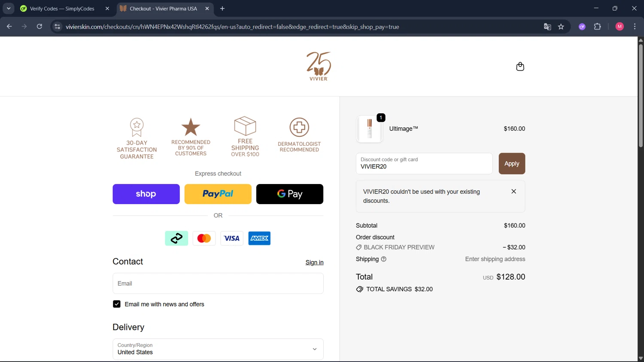Click the Sign in link
This screenshot has width=644, height=362.
click(x=314, y=262)
